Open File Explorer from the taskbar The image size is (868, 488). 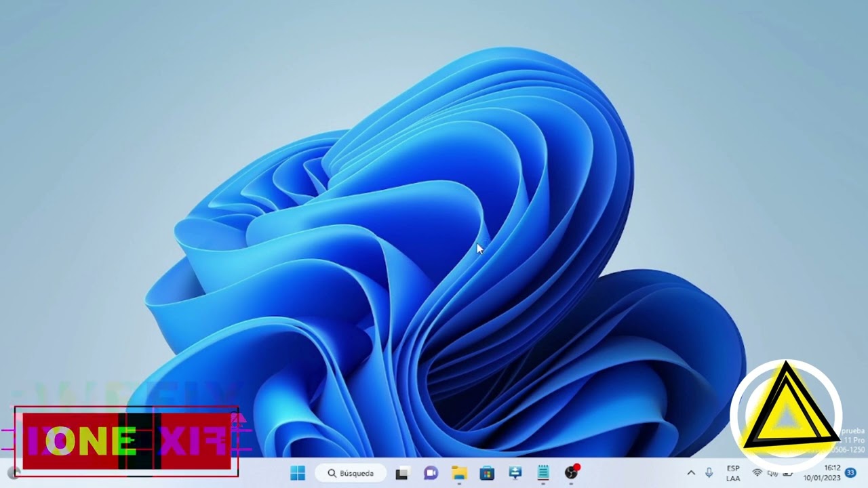[459, 473]
